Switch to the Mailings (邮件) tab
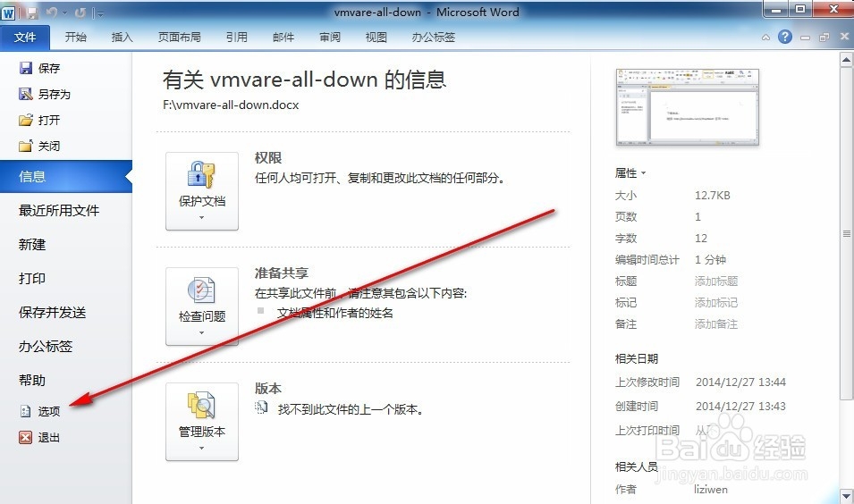This screenshot has height=504, width=854. click(283, 37)
